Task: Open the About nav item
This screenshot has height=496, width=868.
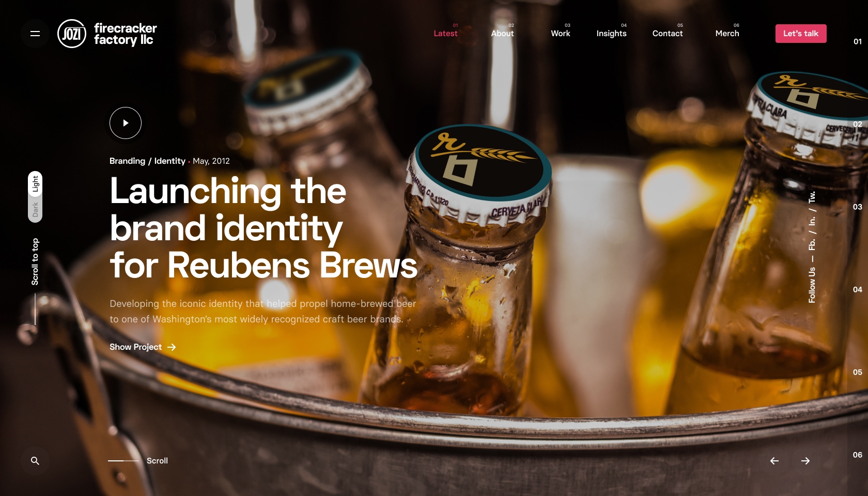Action: click(502, 33)
